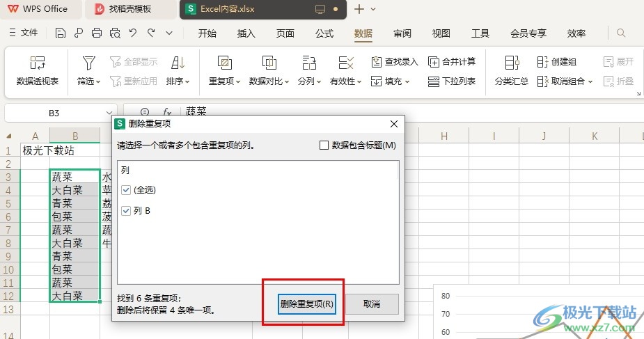Open the 文件 file menu

(x=23, y=33)
